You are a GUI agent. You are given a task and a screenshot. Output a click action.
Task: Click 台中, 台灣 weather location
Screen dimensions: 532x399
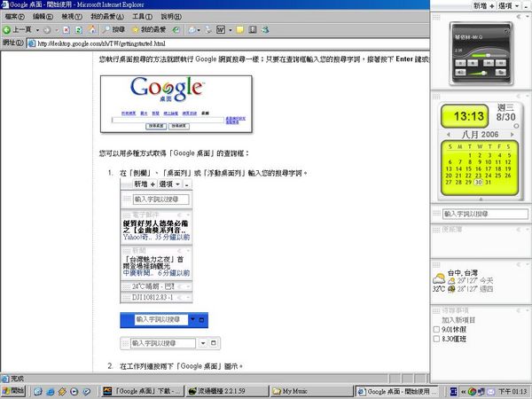point(463,273)
